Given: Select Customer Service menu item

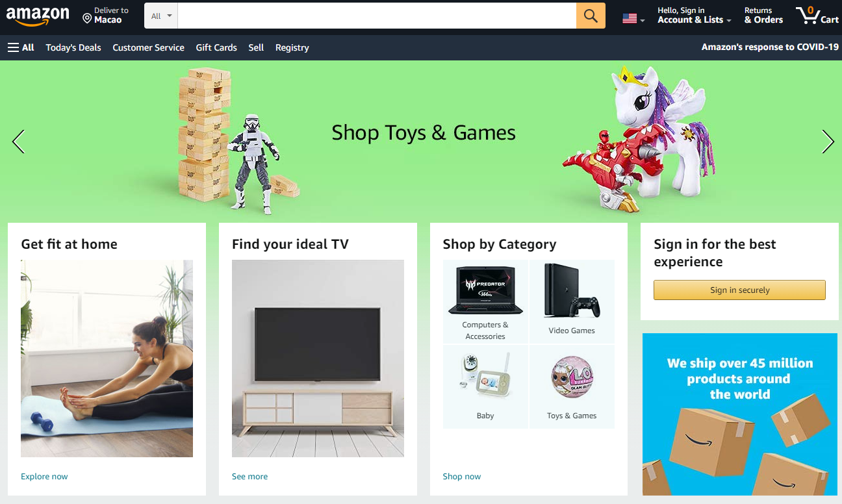Looking at the screenshot, I should 148,47.
